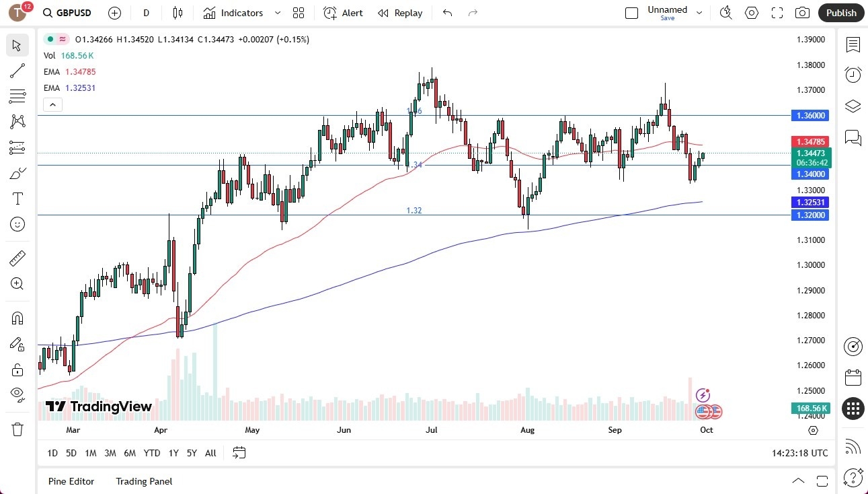The height and width of the screenshot is (494, 868).
Task: Select the Measure ruler tool
Action: [x=17, y=258]
